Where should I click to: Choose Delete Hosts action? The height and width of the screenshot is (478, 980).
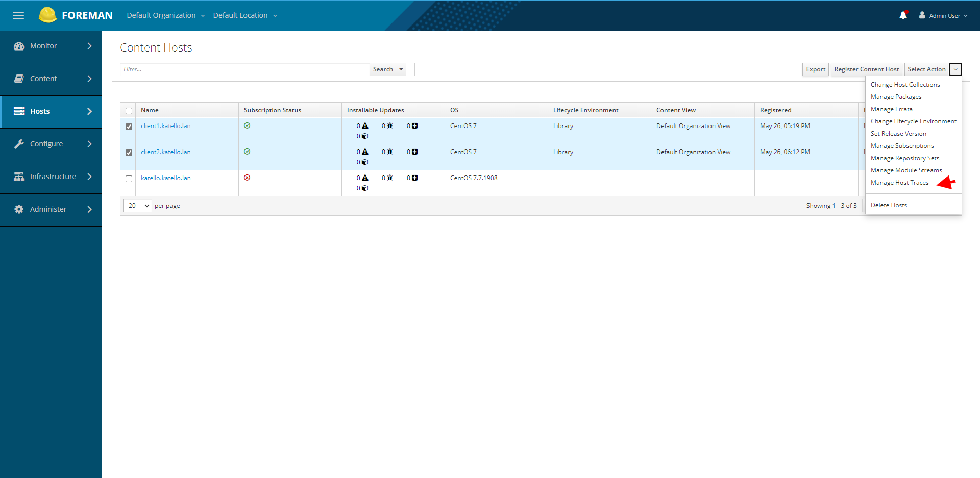pyautogui.click(x=889, y=205)
